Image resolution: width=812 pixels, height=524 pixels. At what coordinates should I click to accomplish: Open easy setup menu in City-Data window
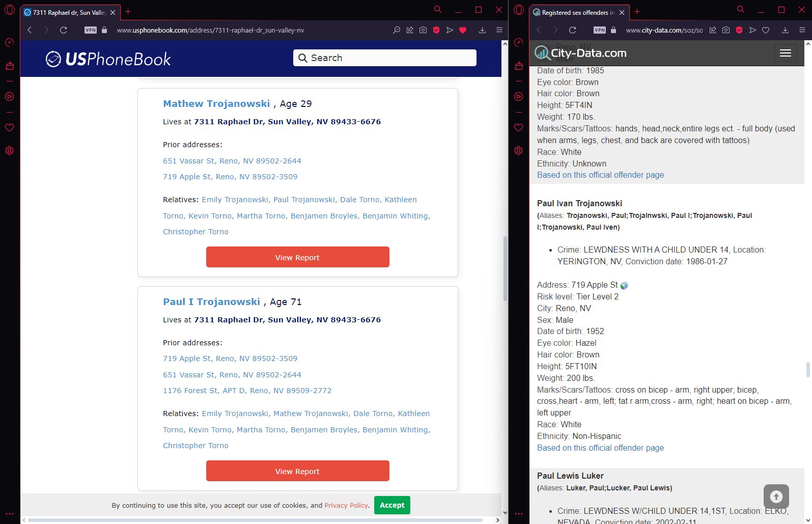802,30
